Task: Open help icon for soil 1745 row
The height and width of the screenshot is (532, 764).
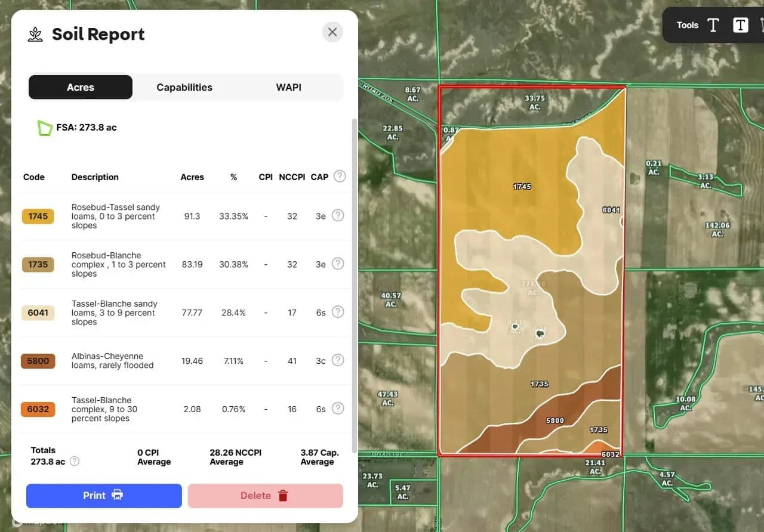Action: click(x=338, y=216)
